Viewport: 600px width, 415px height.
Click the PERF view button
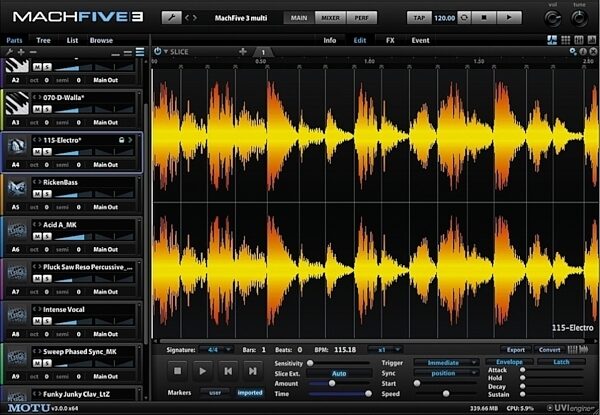coord(362,18)
